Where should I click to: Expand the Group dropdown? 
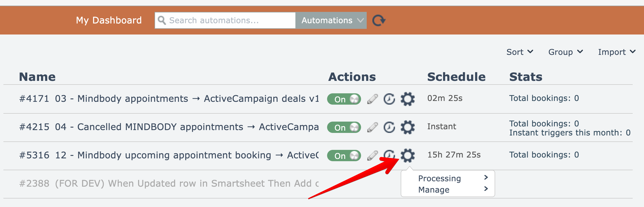click(x=565, y=52)
